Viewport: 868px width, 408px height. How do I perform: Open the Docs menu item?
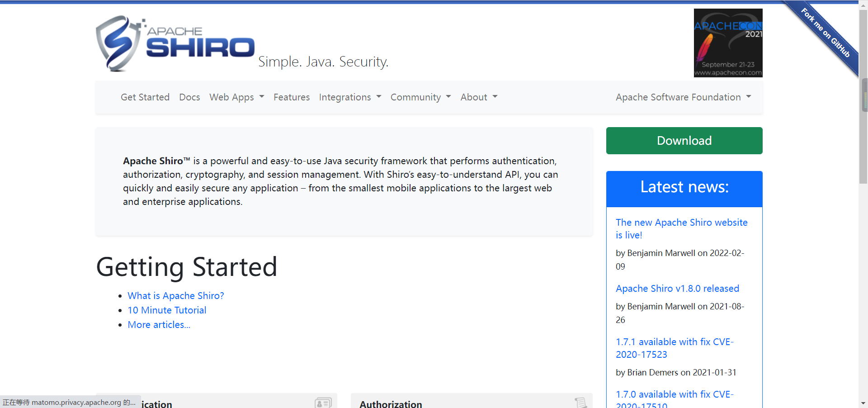(x=189, y=97)
